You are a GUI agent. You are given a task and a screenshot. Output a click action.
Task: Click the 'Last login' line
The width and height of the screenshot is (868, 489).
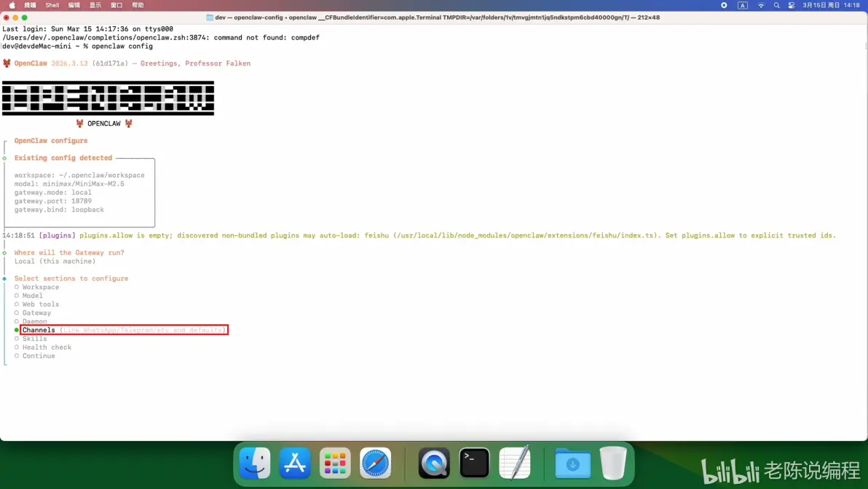pos(87,29)
